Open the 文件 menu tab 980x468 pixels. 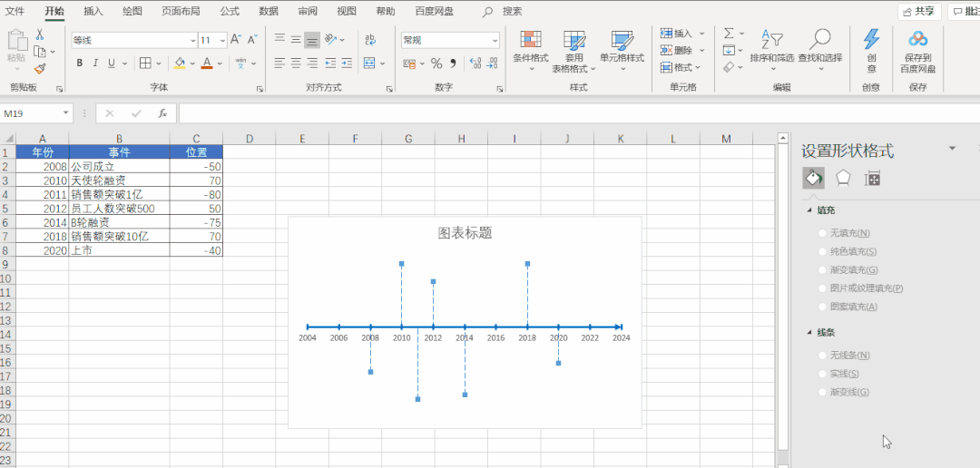pos(15,11)
